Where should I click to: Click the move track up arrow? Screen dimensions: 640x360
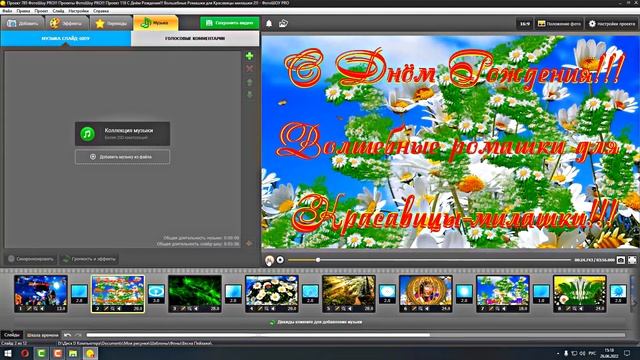click(249, 82)
